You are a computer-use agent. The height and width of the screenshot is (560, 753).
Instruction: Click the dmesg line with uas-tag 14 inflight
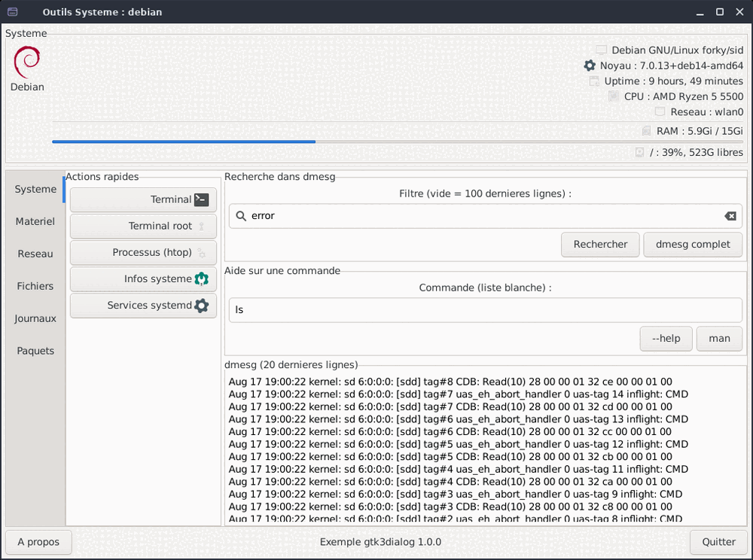coord(458,394)
